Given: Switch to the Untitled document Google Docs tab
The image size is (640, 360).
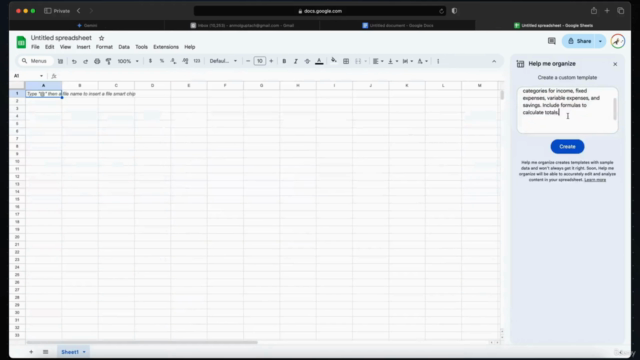Looking at the screenshot, I should click(398, 25).
